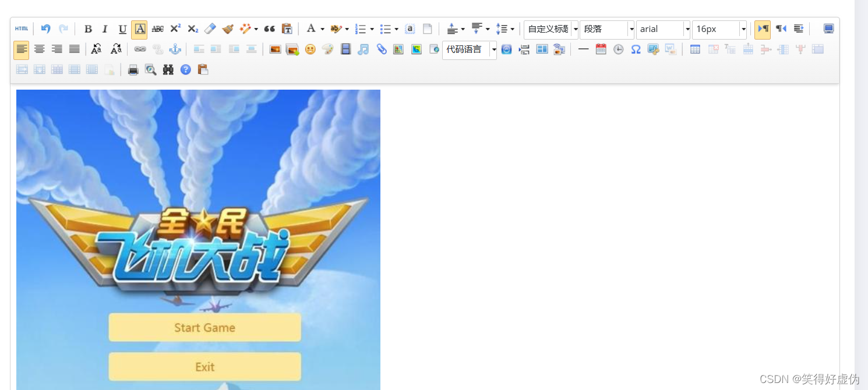868x390 pixels.
Task: Insert a blockquote
Action: click(x=269, y=29)
